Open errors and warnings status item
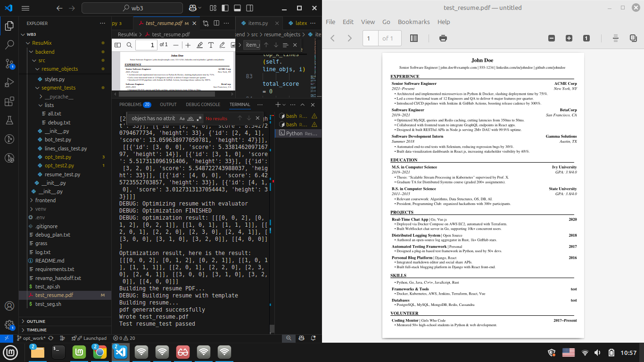The height and width of the screenshot is (362, 644). (124, 338)
